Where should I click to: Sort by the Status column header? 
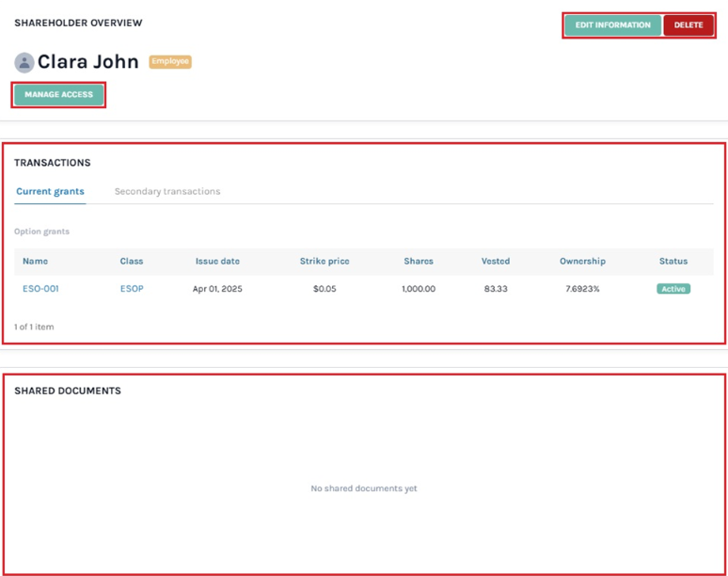[673, 261]
